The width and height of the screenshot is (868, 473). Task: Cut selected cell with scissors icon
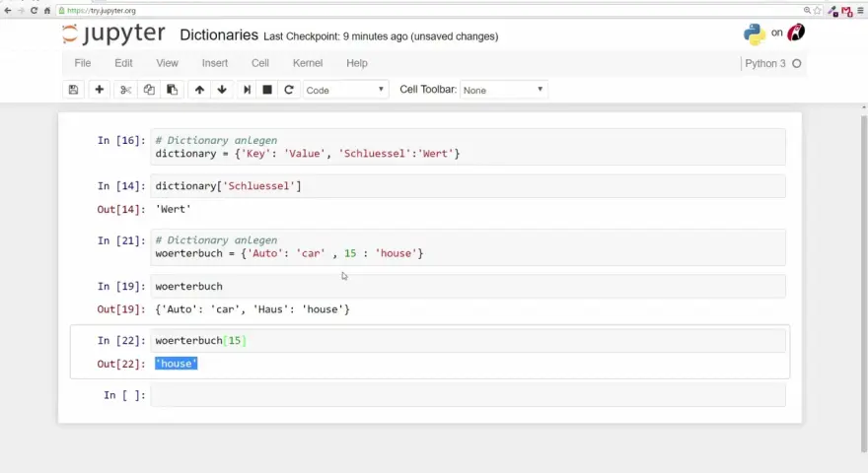click(x=125, y=90)
